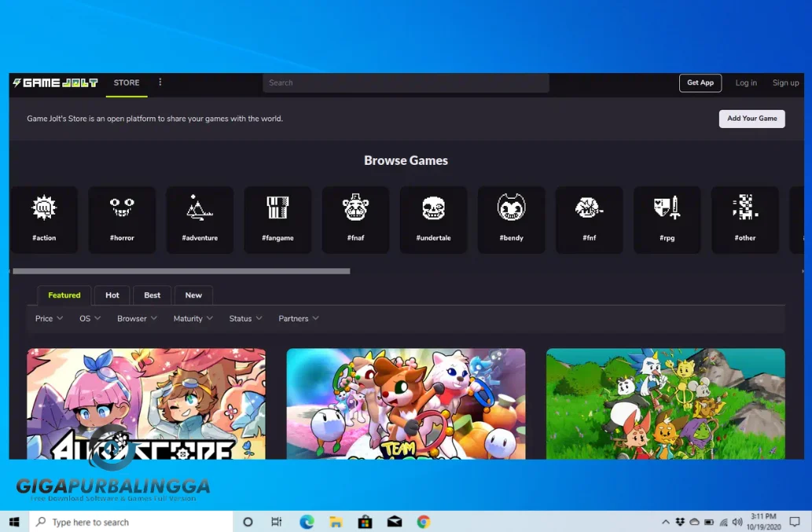Open Windows Start menu
The height and width of the screenshot is (532, 812).
click(x=14, y=522)
